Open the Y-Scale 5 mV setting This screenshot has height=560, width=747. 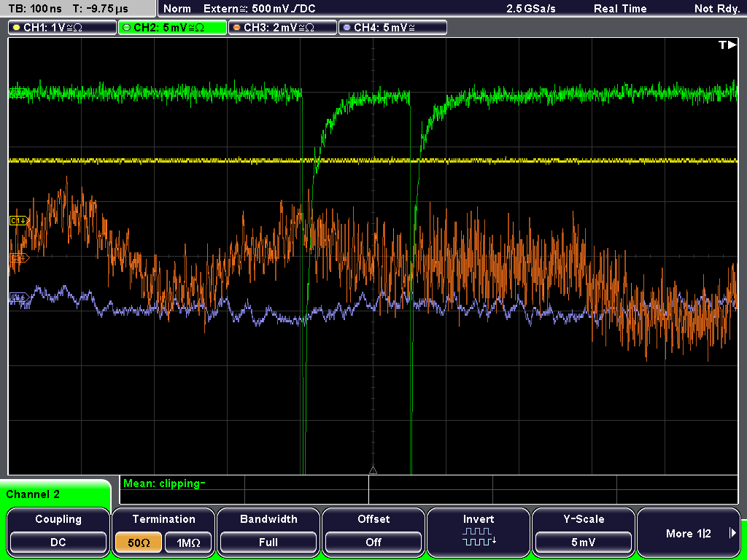coord(583,542)
